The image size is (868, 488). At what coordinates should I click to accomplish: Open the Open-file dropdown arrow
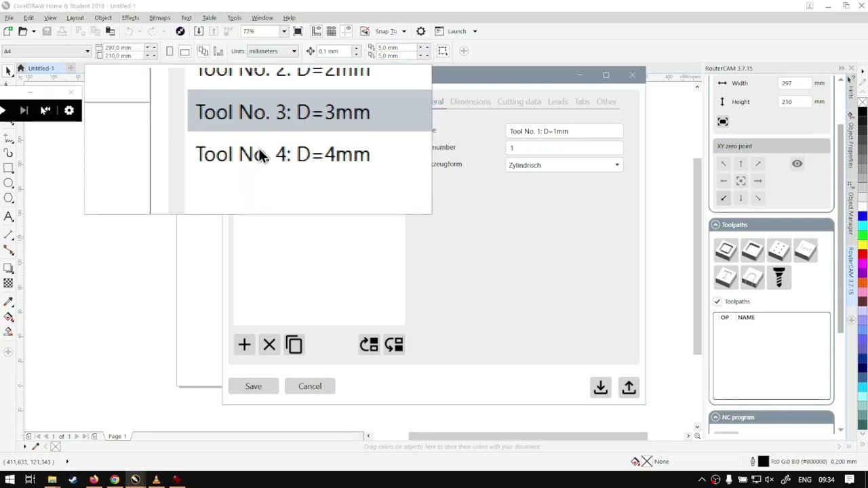point(33,31)
